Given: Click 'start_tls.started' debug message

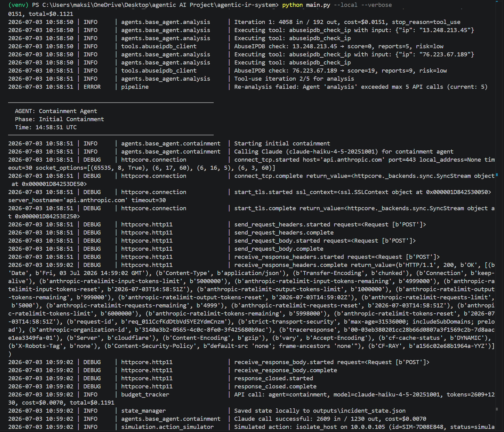Looking at the screenshot, I should point(363,192).
